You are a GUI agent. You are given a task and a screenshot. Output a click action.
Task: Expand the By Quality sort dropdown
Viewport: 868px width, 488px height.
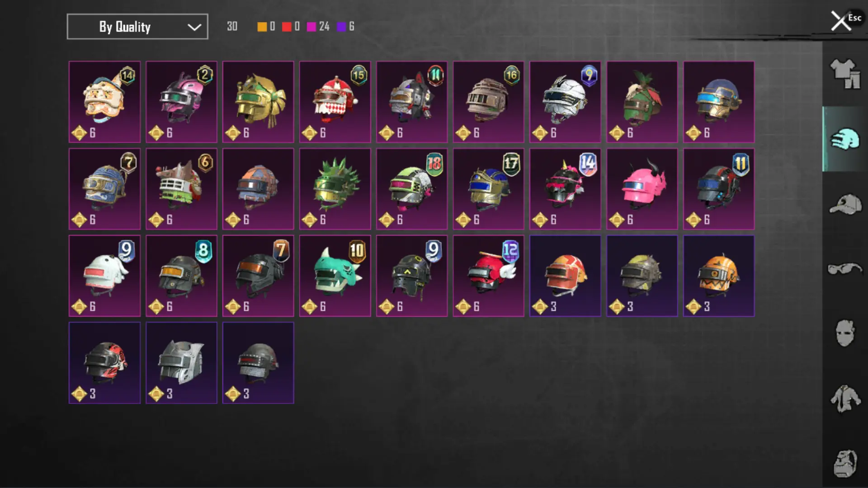click(x=137, y=27)
